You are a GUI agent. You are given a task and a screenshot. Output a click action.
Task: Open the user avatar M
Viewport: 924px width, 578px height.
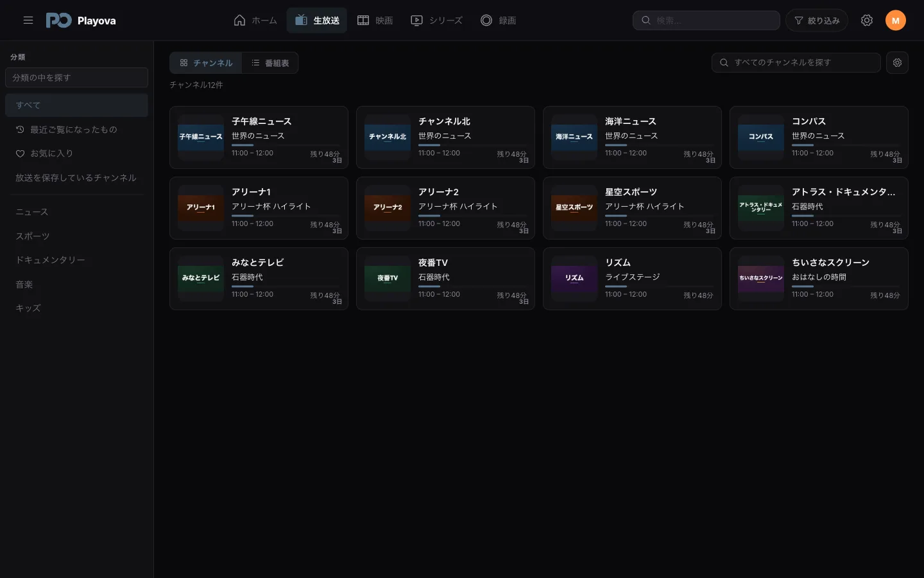[896, 21]
